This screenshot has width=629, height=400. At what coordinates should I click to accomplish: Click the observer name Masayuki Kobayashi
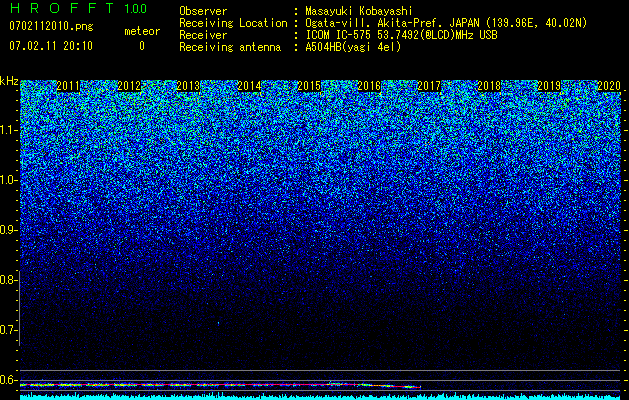359,11
